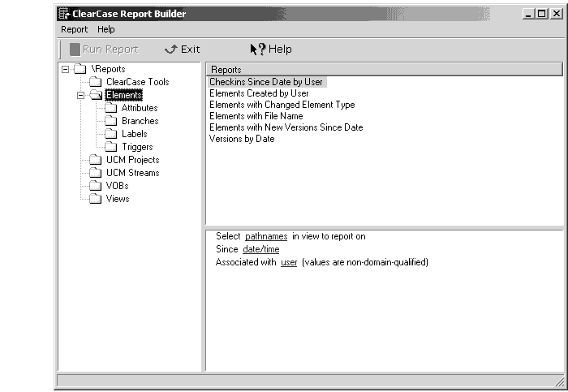
Task: Click the user parameter link
Action: pos(289,262)
